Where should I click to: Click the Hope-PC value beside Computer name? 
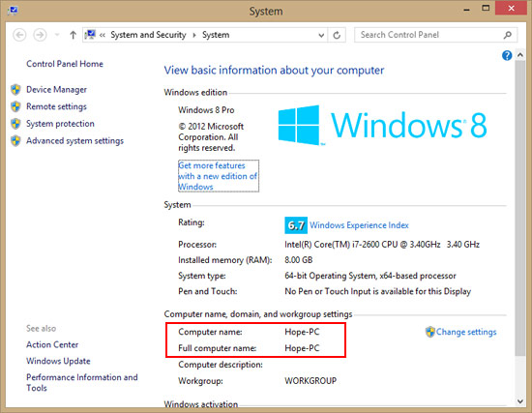(x=302, y=332)
